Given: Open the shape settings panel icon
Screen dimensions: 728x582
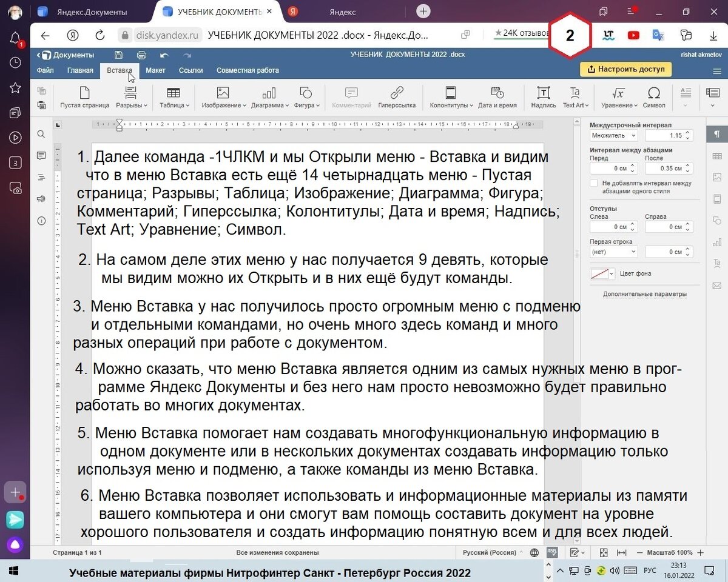Looking at the screenshot, I should pos(717,220).
